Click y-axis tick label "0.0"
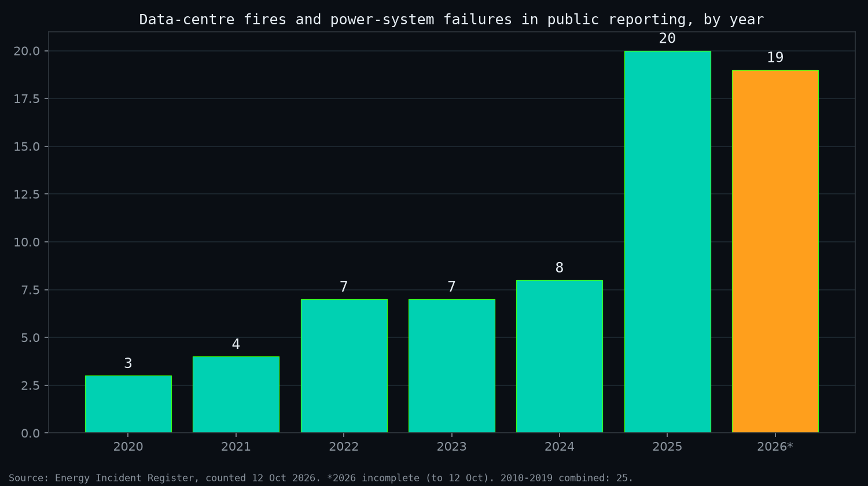Viewport: 868px width, 486px height. click(31, 433)
